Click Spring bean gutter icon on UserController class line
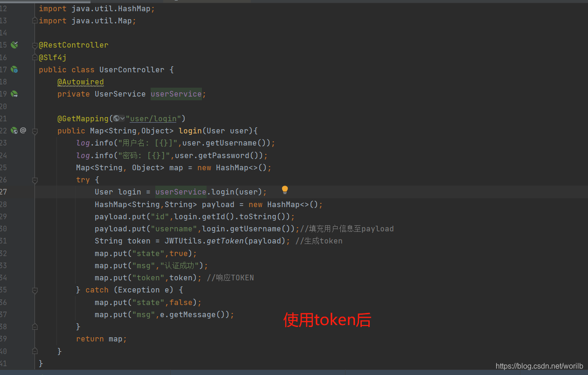Screen dimensions: 588x375 click(14, 69)
